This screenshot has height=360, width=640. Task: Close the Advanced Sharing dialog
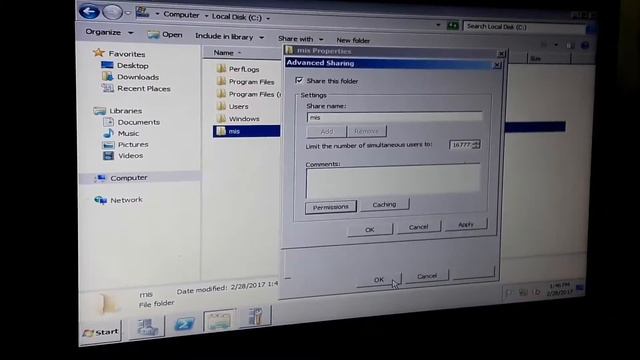coord(497,65)
